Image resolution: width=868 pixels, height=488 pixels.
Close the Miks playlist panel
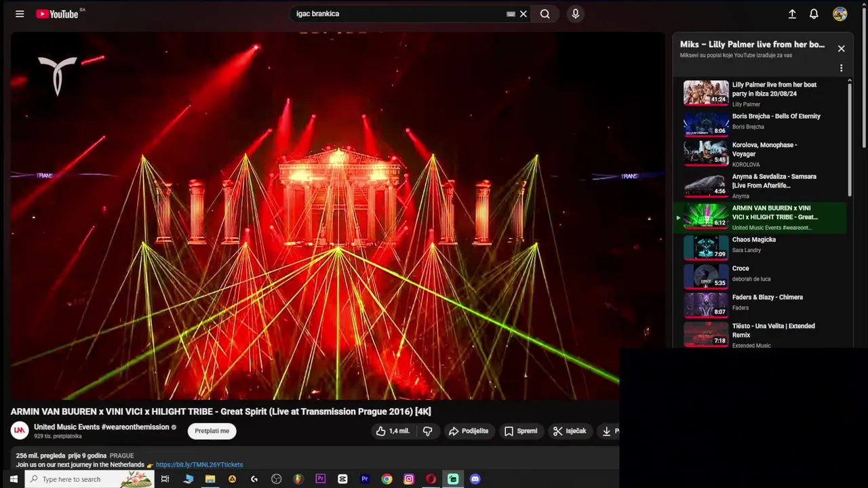click(x=841, y=49)
